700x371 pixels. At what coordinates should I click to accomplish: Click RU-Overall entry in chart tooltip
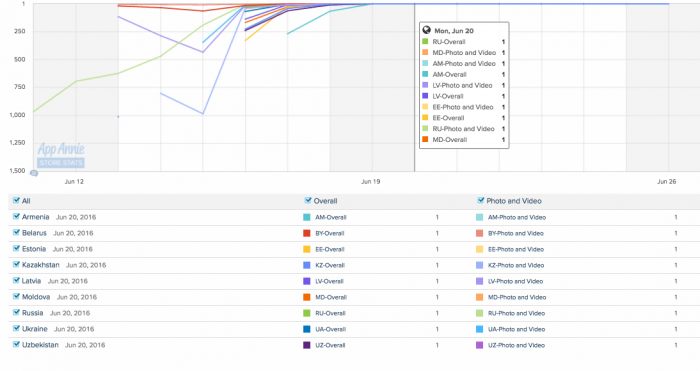(x=449, y=42)
